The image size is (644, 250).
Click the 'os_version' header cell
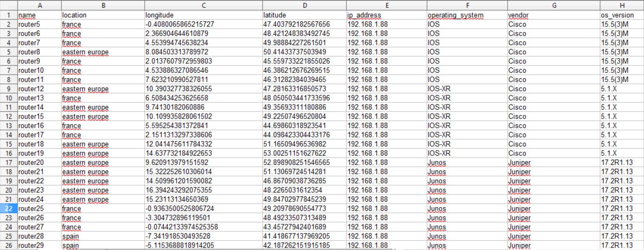622,15
